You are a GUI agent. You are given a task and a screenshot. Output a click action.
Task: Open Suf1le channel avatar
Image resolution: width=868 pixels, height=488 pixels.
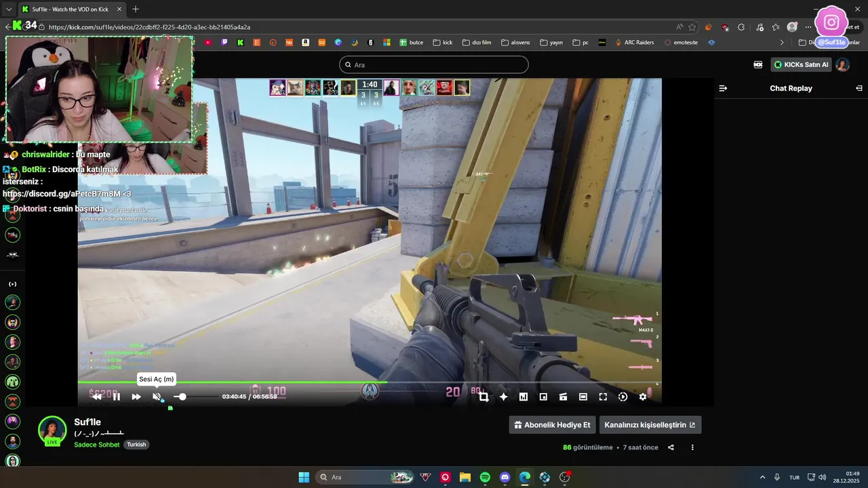(x=52, y=430)
